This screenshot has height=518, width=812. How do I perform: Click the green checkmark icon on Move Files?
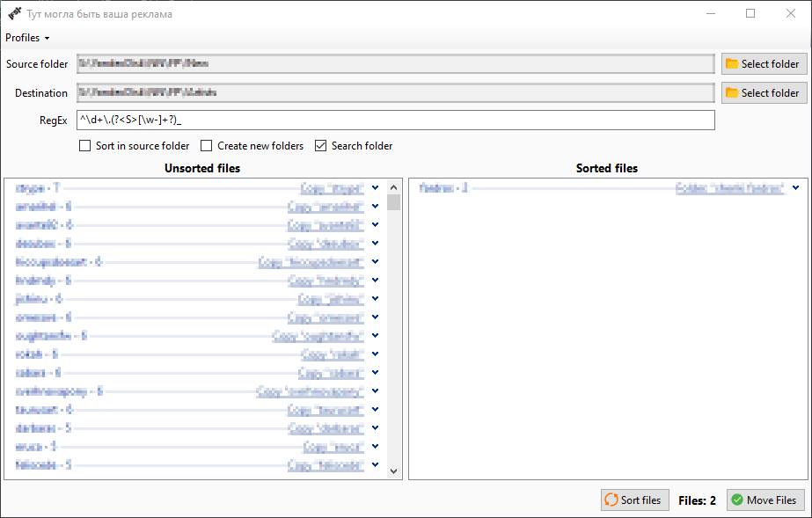pos(736,500)
